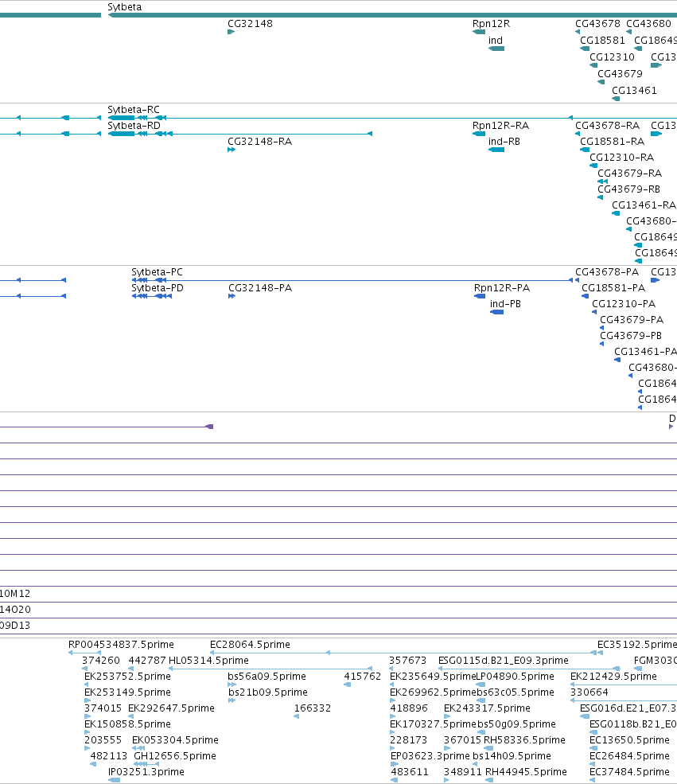Select the EK053304.5prime EST label

tap(175, 740)
